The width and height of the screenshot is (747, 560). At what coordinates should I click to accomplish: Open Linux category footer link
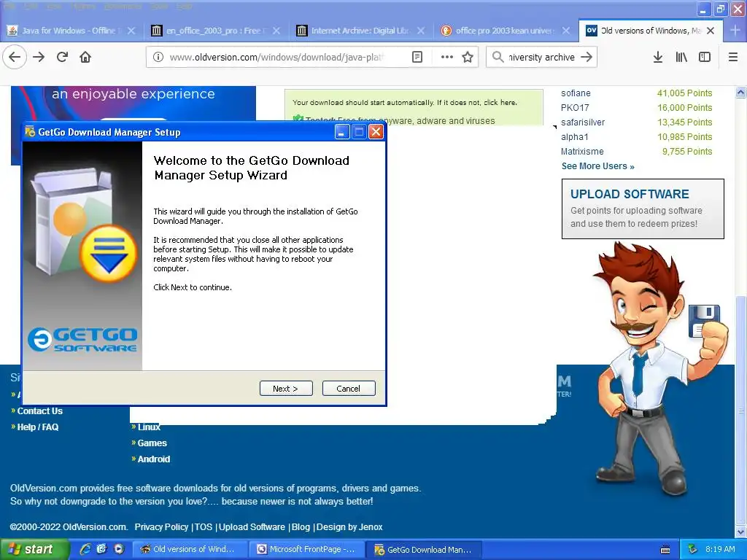pyautogui.click(x=149, y=427)
